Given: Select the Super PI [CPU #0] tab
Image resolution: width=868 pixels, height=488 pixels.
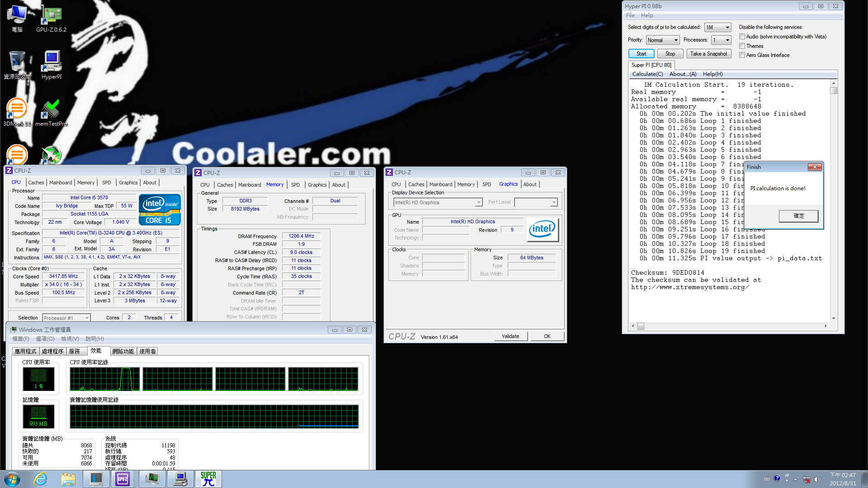Looking at the screenshot, I should tap(651, 65).
